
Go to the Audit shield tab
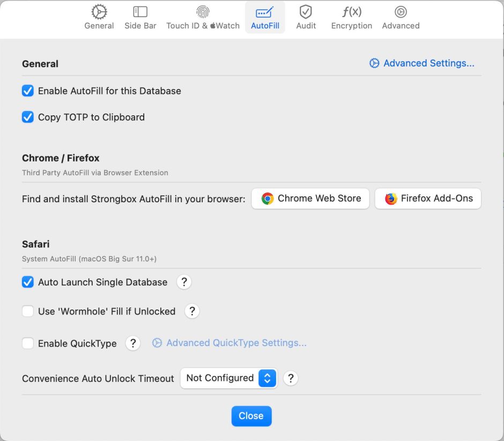coord(306,17)
